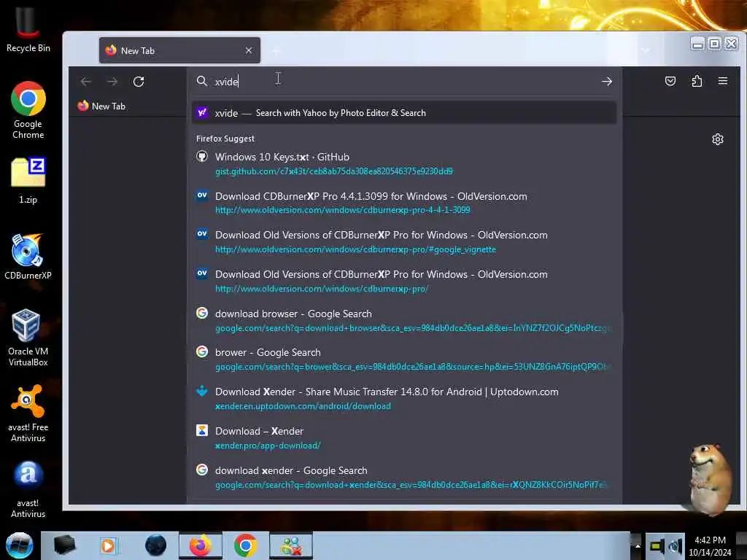Go back using the back arrow
The width and height of the screenshot is (747, 560).
click(x=86, y=82)
